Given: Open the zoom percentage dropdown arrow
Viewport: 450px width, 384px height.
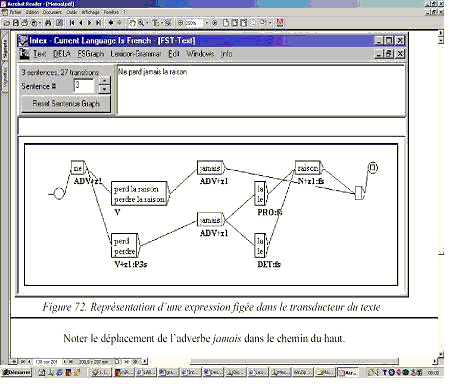Looking at the screenshot, I should (206, 23).
